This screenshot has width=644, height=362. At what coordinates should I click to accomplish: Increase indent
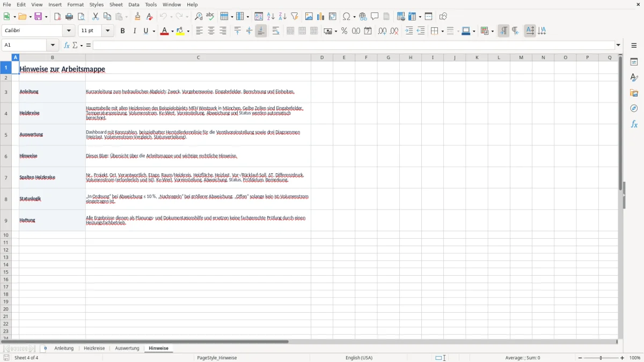coord(409,31)
